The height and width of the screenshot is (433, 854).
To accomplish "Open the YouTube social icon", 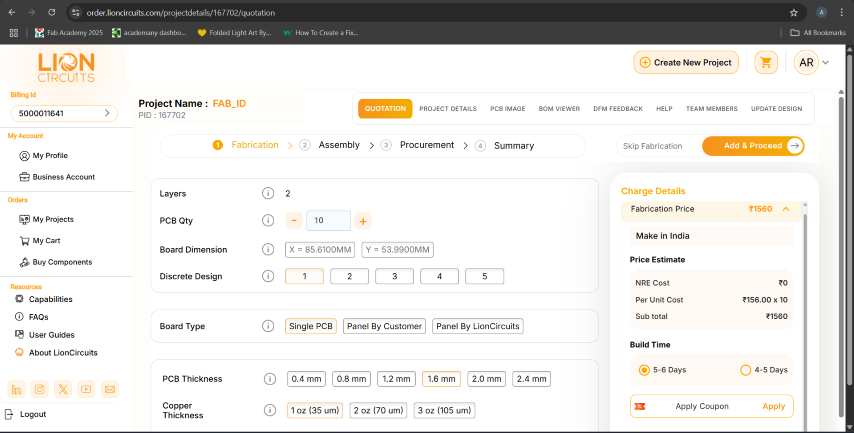I will 86,389.
